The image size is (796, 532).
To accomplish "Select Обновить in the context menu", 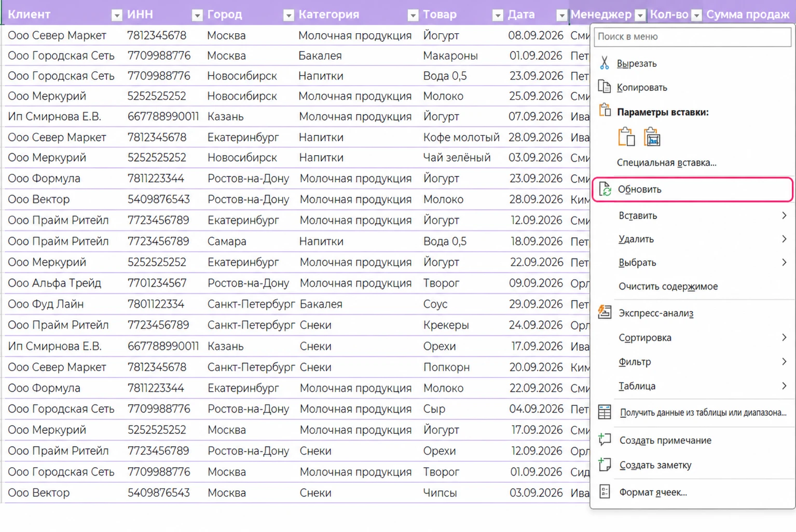I will pyautogui.click(x=692, y=189).
